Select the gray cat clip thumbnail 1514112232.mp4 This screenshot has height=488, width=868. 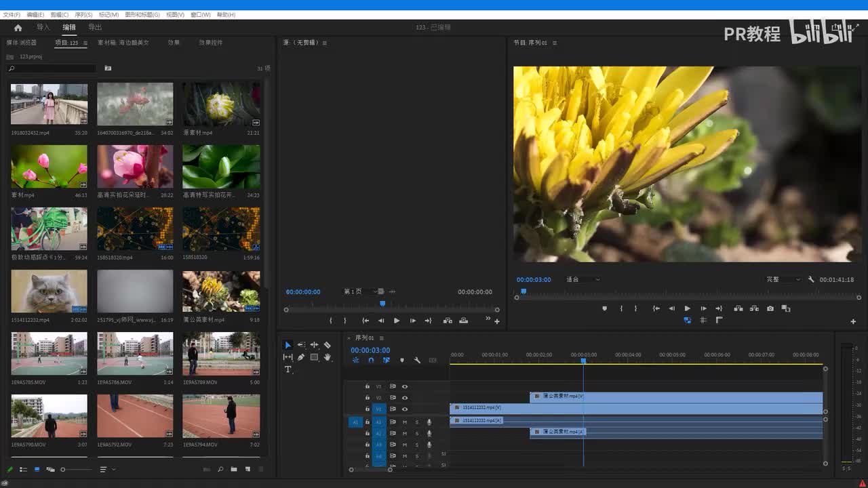tap(49, 291)
